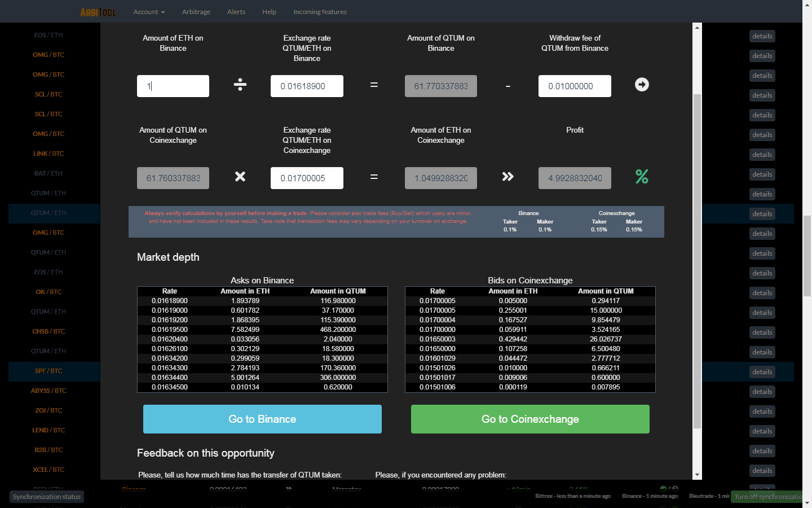Select the ZOI / BTC pair
Viewport: 812px width, 508px height.
(48, 410)
